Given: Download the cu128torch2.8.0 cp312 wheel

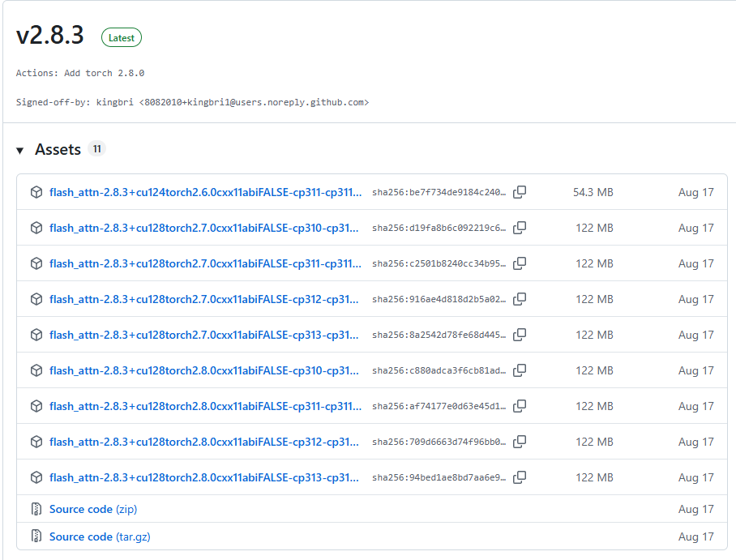Looking at the screenshot, I should pyautogui.click(x=203, y=442).
